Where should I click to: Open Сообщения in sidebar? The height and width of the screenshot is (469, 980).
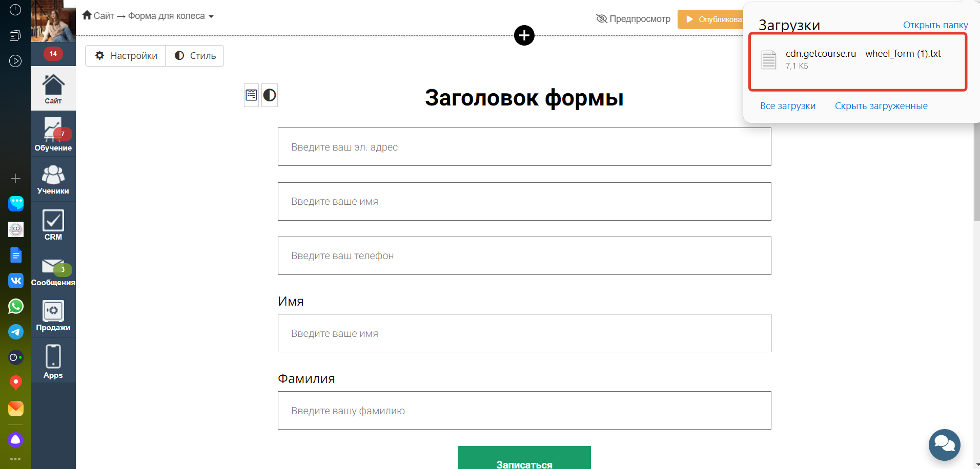tap(53, 271)
